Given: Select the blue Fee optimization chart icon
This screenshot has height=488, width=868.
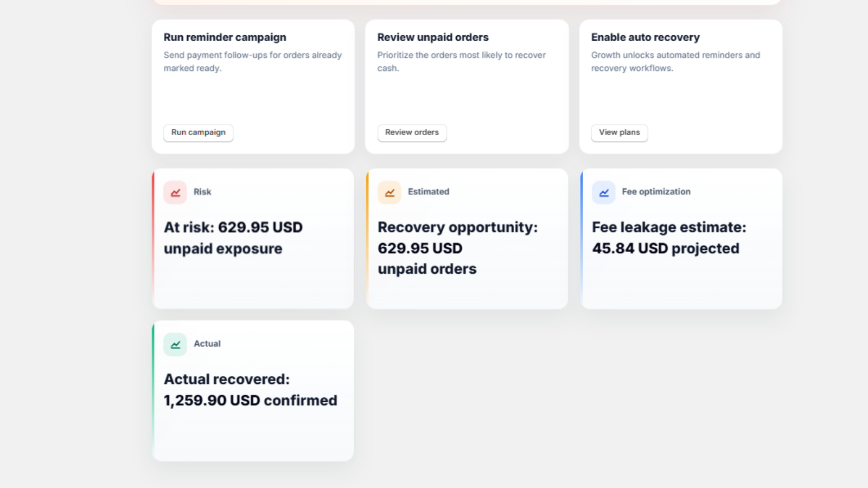Looking at the screenshot, I should (604, 192).
